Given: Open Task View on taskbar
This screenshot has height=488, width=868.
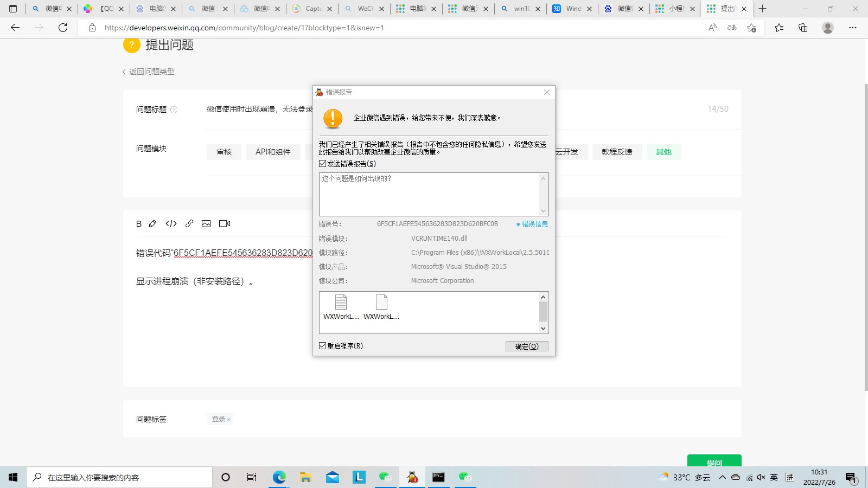Looking at the screenshot, I should point(252,477).
